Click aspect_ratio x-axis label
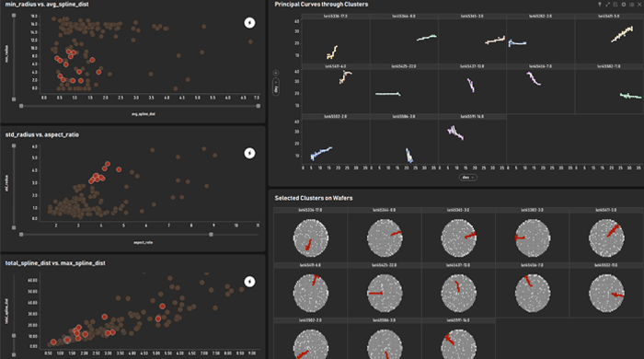Viewport: 644px width, 359px height. point(143,243)
